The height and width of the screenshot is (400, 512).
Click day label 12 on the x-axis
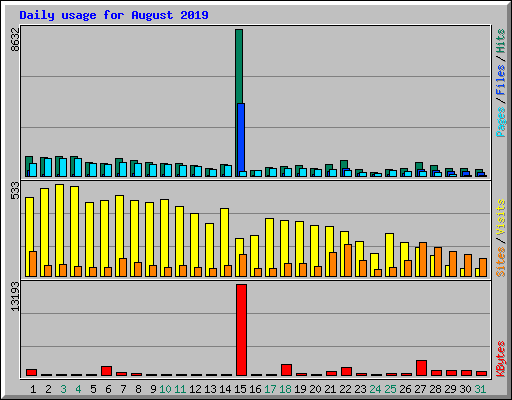coord(195,389)
